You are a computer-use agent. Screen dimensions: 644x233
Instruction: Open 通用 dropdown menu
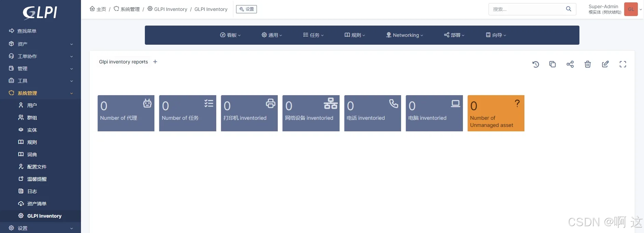tap(272, 35)
